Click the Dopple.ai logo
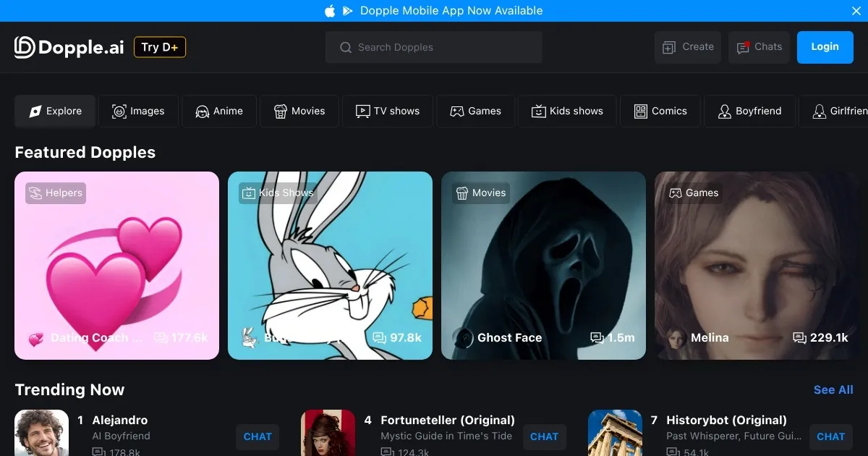Viewport: 868px width, 456px height. coord(69,47)
